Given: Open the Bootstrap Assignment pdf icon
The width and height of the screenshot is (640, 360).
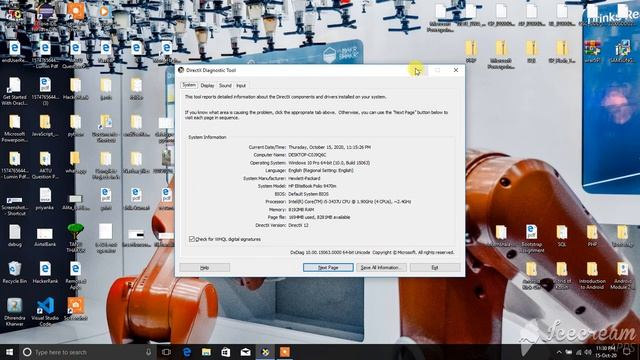Looking at the screenshot, I should pos(531,238).
